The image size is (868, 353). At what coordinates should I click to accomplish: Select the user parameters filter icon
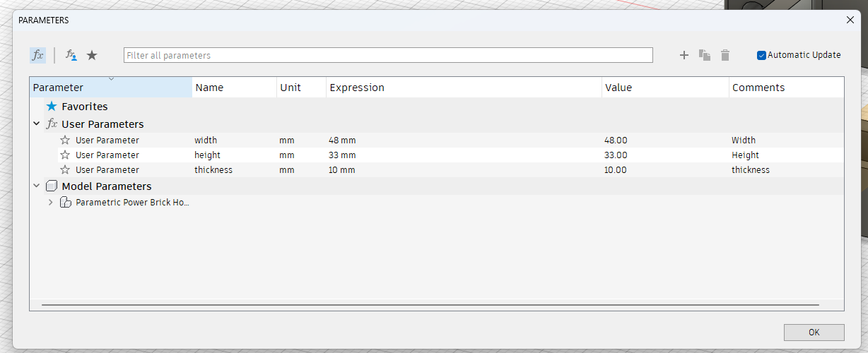click(71, 55)
